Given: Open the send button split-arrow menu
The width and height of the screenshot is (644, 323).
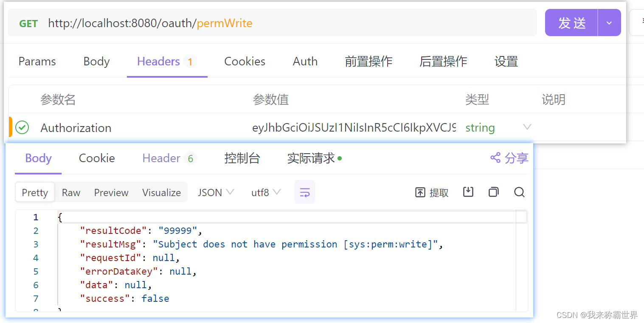Looking at the screenshot, I should pyautogui.click(x=609, y=22).
